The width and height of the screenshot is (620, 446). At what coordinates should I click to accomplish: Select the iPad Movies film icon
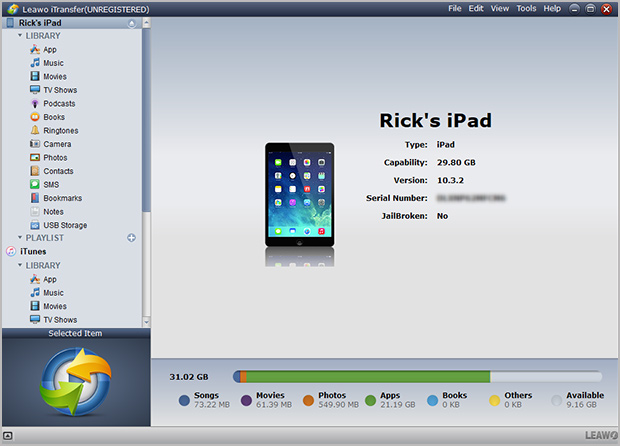[35, 76]
